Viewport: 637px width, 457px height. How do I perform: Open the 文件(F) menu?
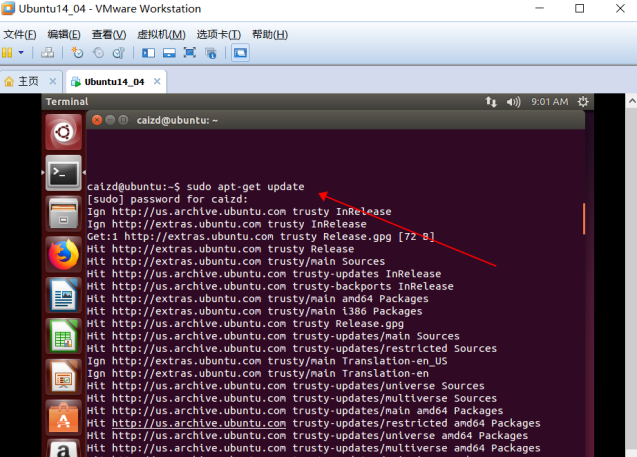(20, 35)
